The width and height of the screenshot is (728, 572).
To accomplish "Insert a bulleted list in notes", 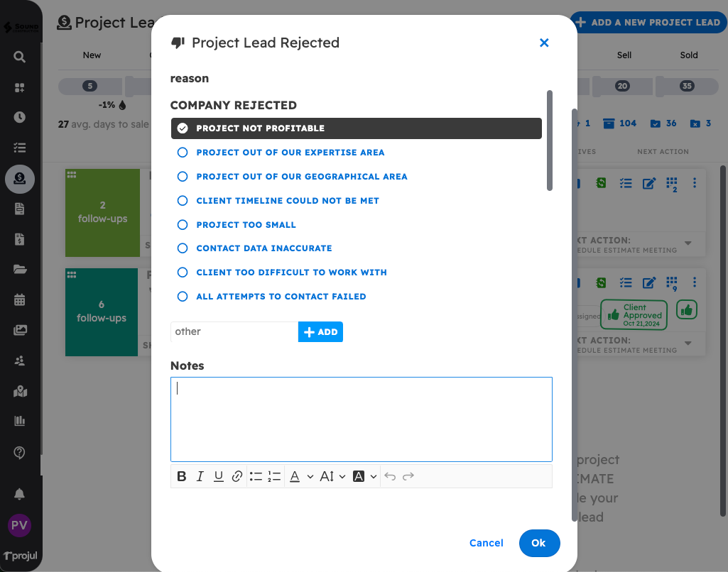I will point(256,476).
